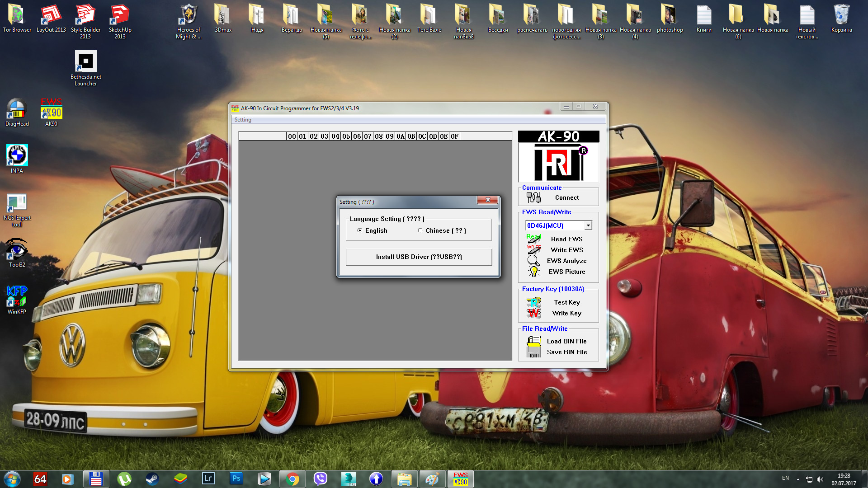Click Chrome in the taskbar
Viewport: 868px width, 488px height.
292,479
